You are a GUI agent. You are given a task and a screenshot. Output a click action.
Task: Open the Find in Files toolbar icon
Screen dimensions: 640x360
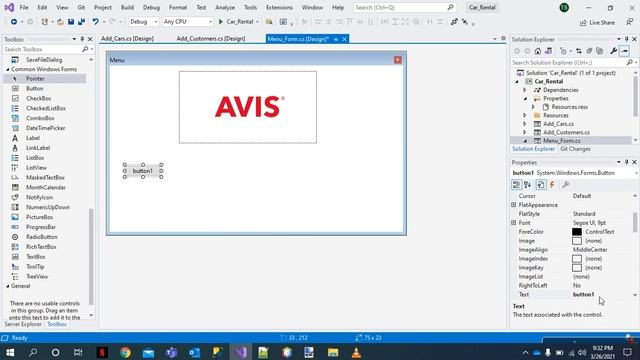tap(269, 22)
